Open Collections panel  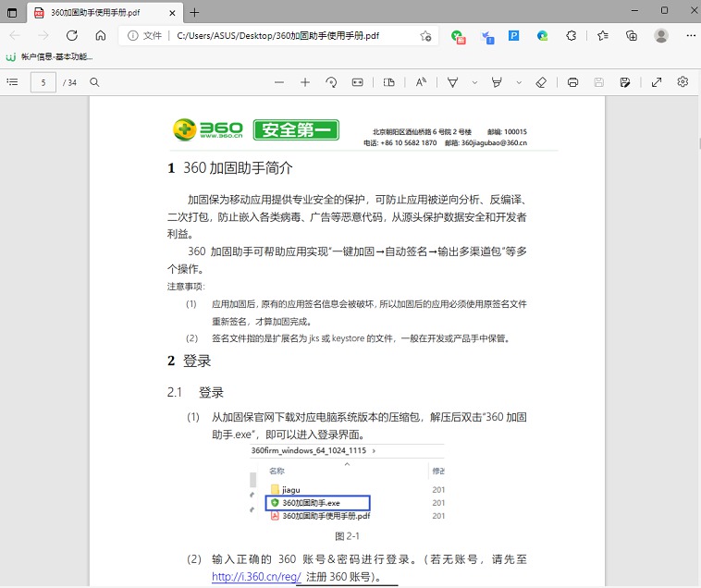pos(632,36)
